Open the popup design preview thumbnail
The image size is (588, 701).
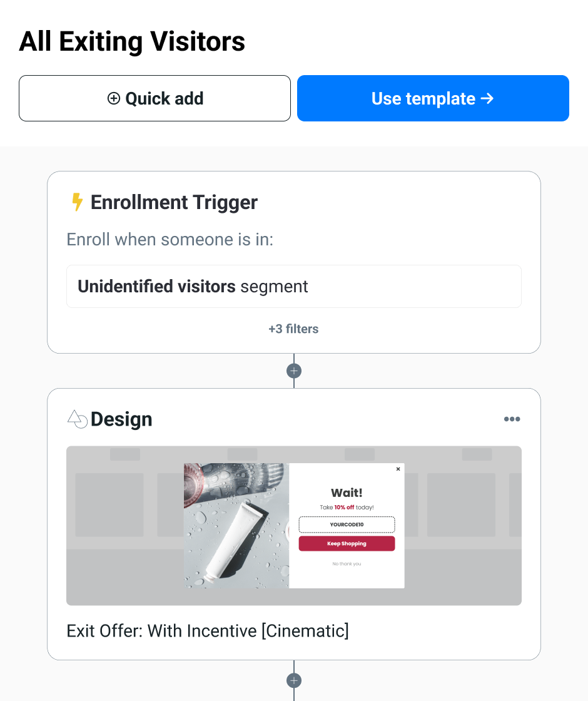tap(294, 526)
